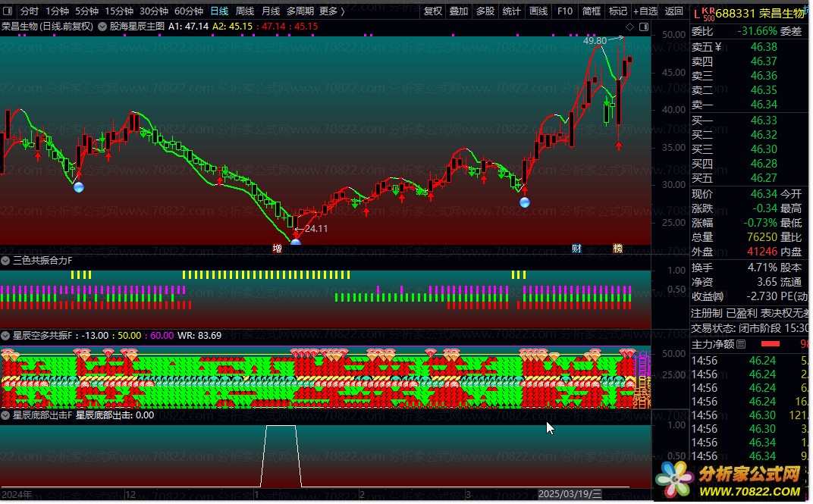Click the 2025/03/19 date label
The image size is (813, 504).
tap(570, 494)
